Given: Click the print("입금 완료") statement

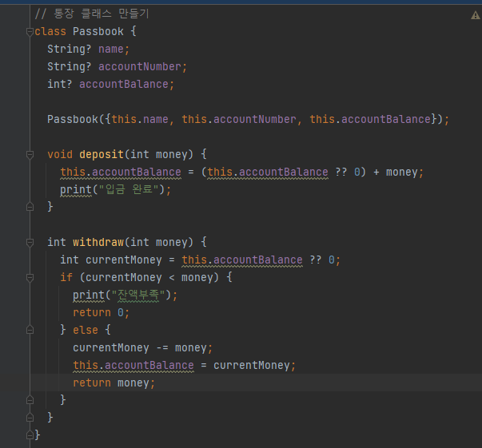Looking at the screenshot, I should click(x=115, y=190).
